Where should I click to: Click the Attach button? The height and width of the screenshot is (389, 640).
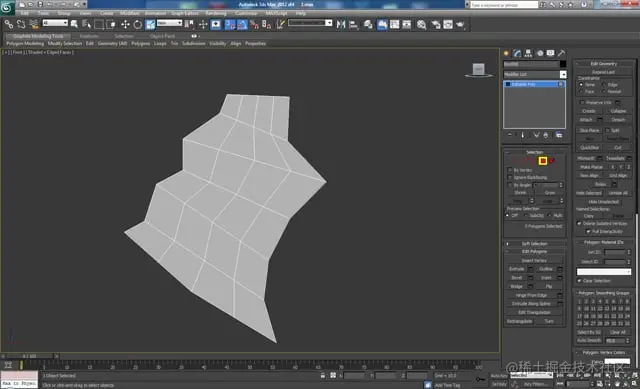pos(586,120)
